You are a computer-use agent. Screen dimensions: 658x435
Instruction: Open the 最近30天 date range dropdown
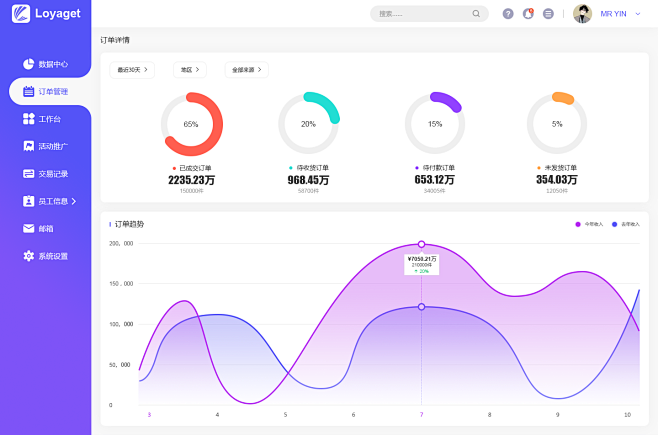tap(132, 70)
